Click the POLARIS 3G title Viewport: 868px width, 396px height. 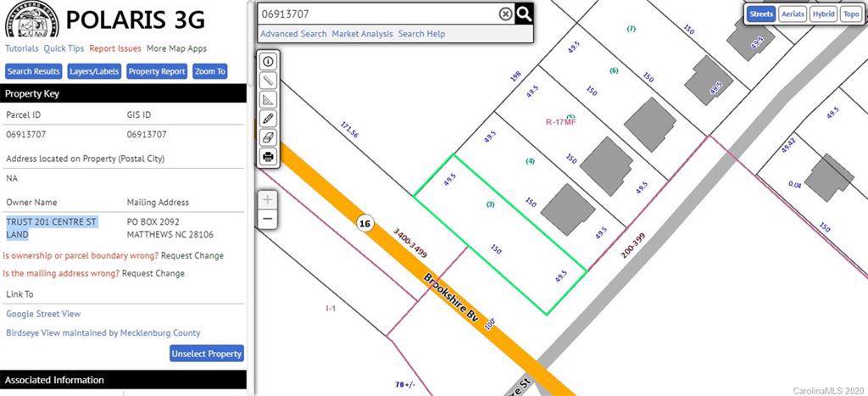coord(136,20)
